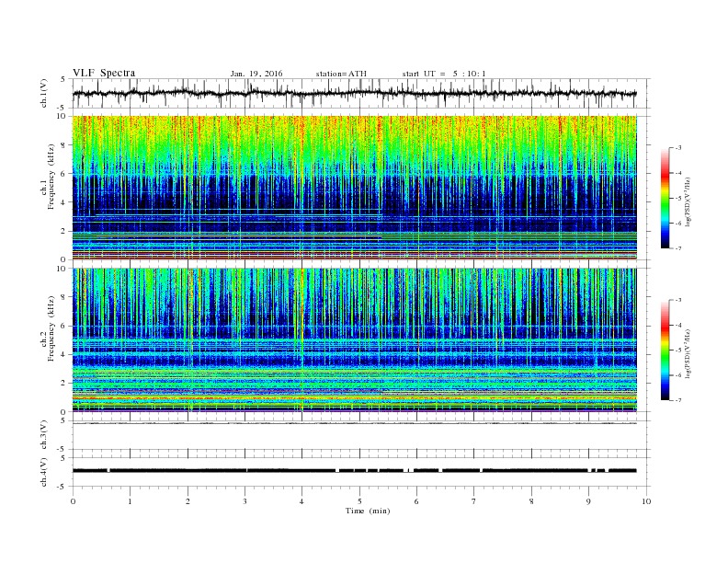Screen dimensions: 728x563
Task: Click the "-3" label on ch.1 colorbar
Action: coord(677,148)
